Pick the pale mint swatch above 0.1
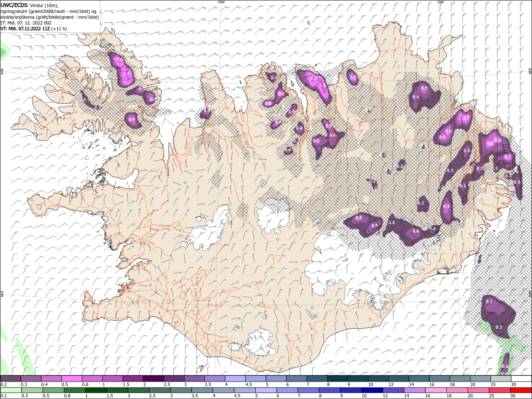This screenshot has height=399, width=532. point(10,390)
